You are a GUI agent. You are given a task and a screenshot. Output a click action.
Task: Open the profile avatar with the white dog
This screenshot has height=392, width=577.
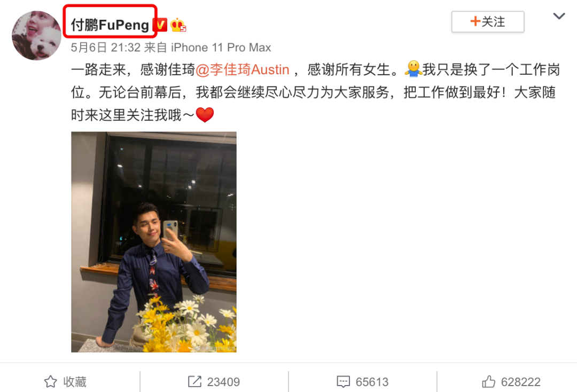point(36,35)
